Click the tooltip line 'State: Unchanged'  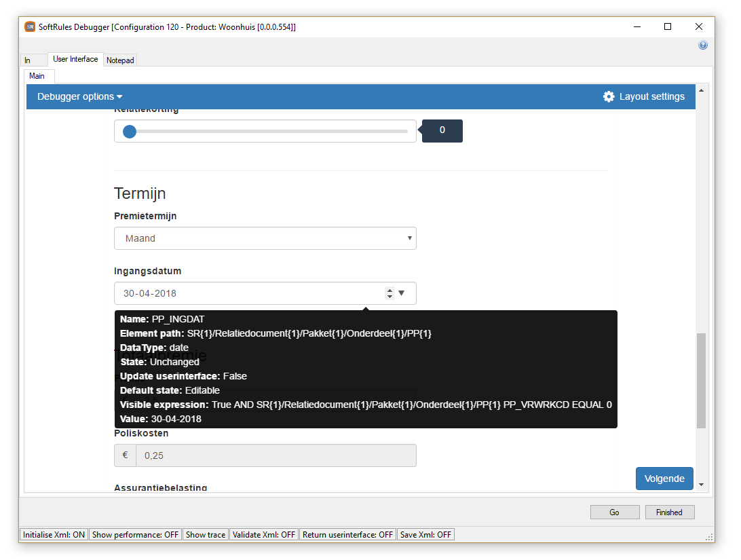point(159,362)
